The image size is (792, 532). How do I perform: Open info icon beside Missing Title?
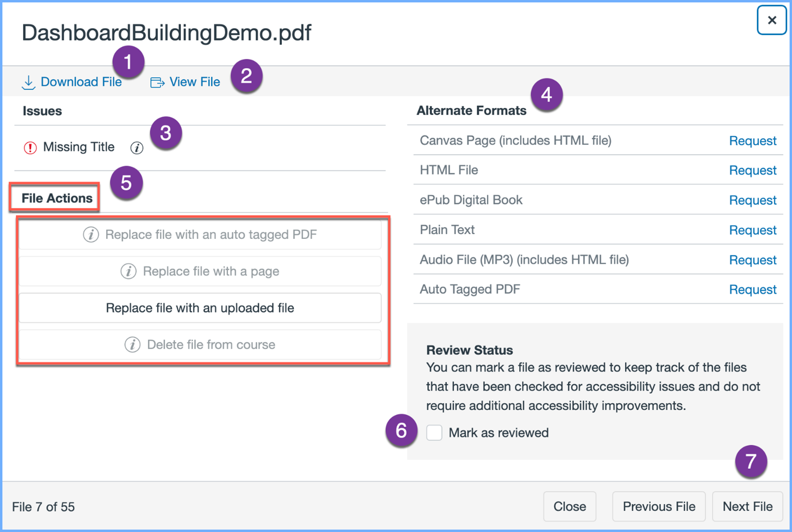point(137,148)
